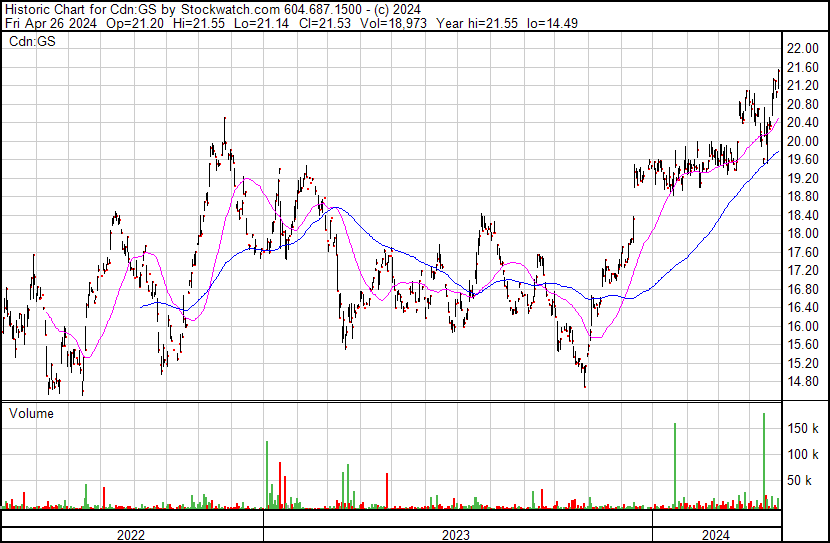Select the 21.60 price axis label
The height and width of the screenshot is (543, 830).
(x=802, y=67)
